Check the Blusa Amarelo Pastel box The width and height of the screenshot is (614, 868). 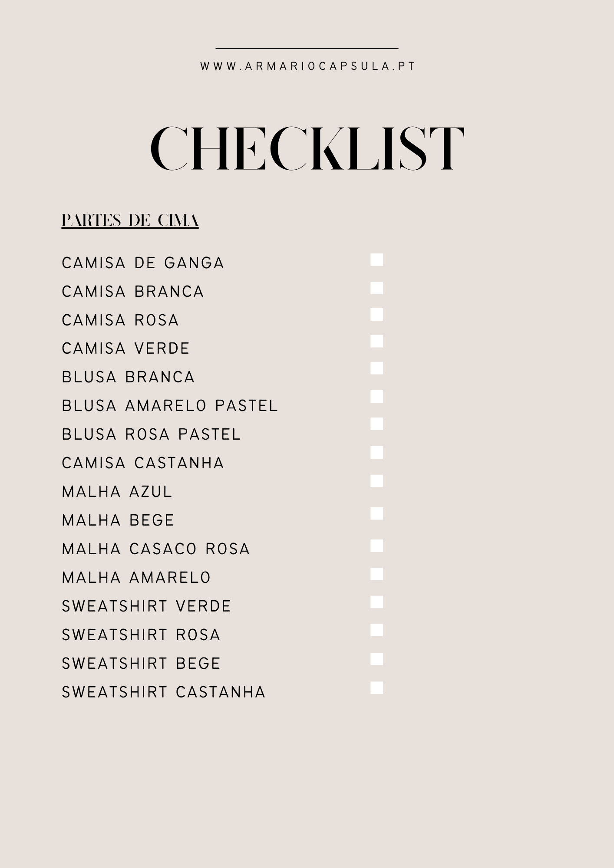click(x=376, y=397)
